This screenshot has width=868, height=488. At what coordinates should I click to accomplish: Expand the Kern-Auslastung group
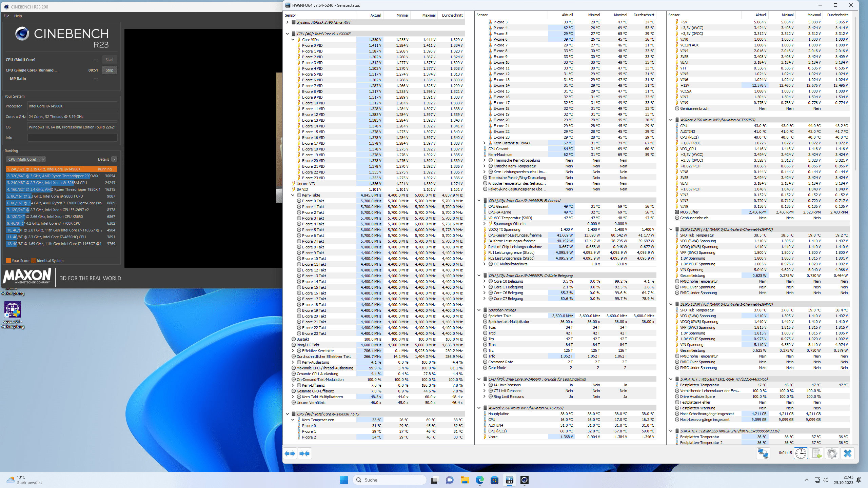(293, 362)
